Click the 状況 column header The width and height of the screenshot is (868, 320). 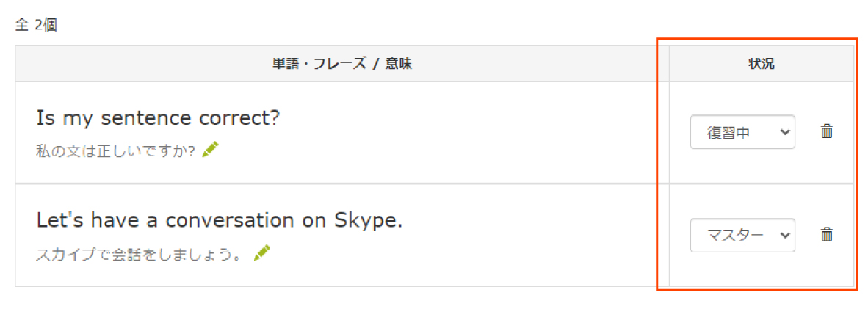pyautogui.click(x=762, y=65)
